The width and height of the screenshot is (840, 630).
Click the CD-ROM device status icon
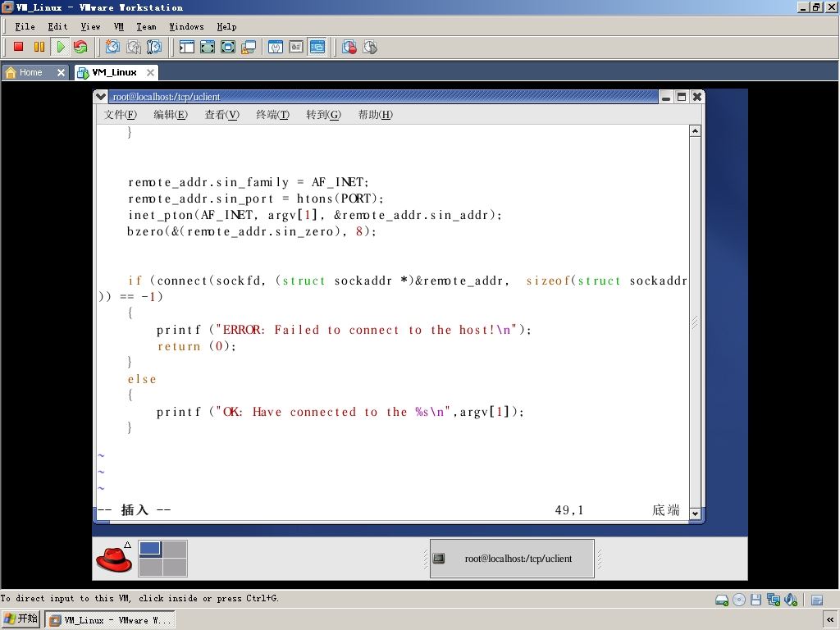pos(739,600)
